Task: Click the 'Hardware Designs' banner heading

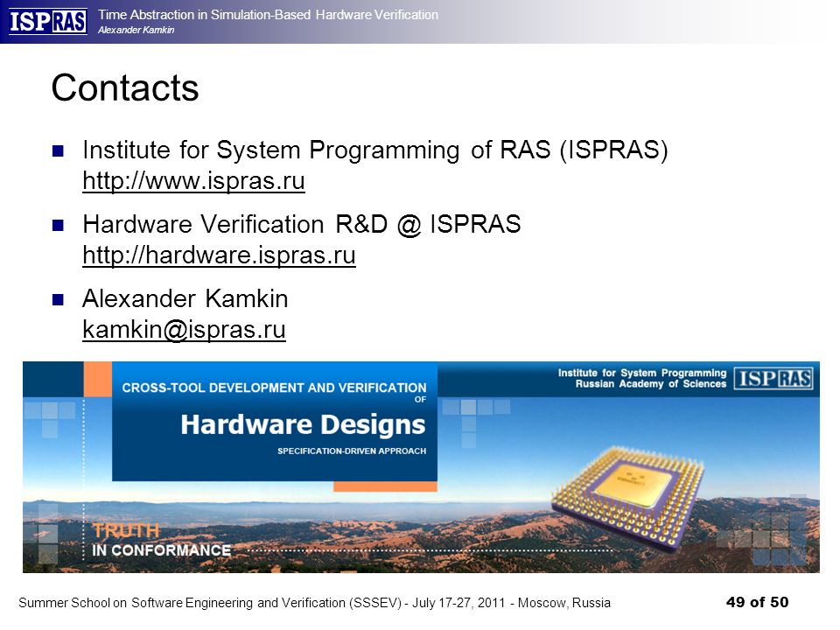Action: (304, 425)
